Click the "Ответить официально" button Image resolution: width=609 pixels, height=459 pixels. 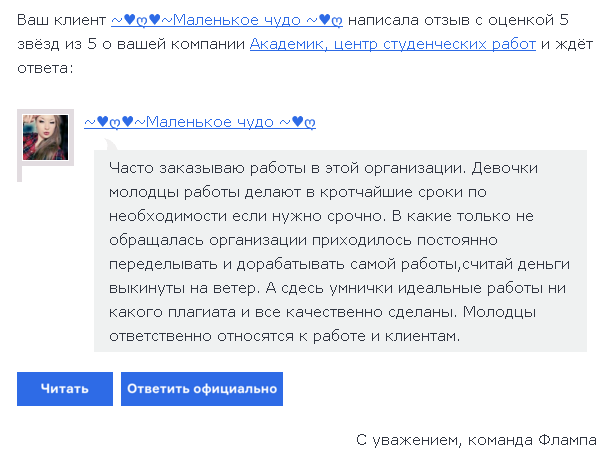point(202,389)
